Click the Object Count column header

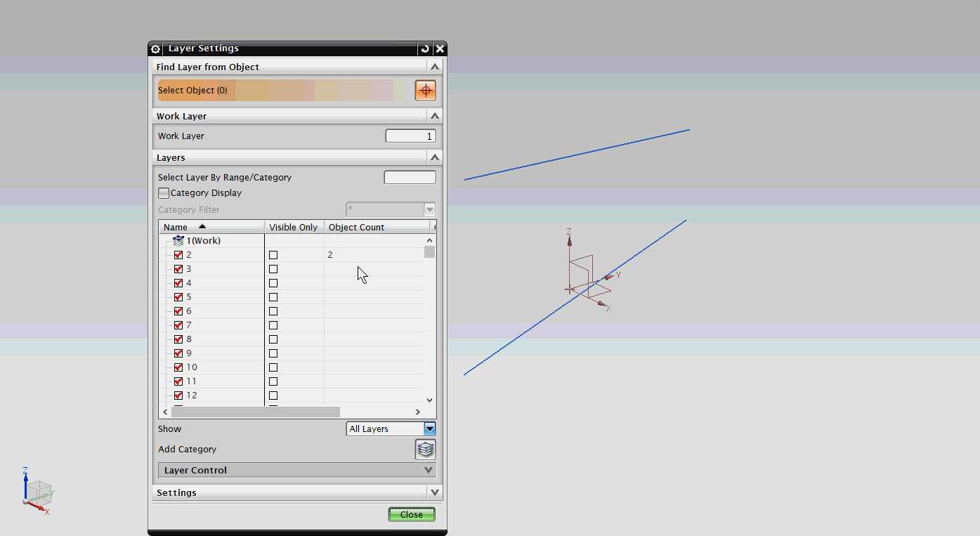click(x=377, y=227)
